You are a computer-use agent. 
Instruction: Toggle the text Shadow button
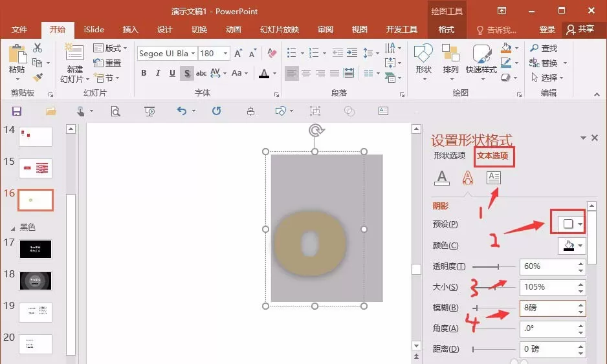(187, 72)
